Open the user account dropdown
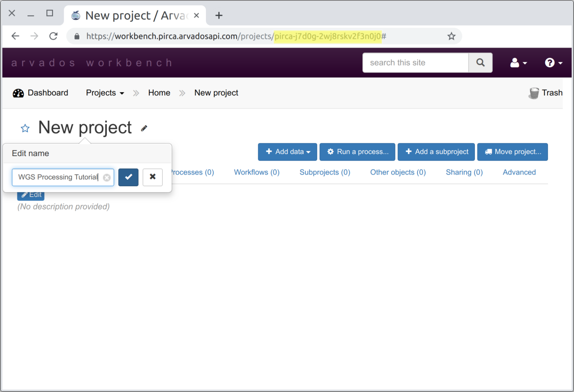This screenshot has width=574, height=392. click(518, 63)
